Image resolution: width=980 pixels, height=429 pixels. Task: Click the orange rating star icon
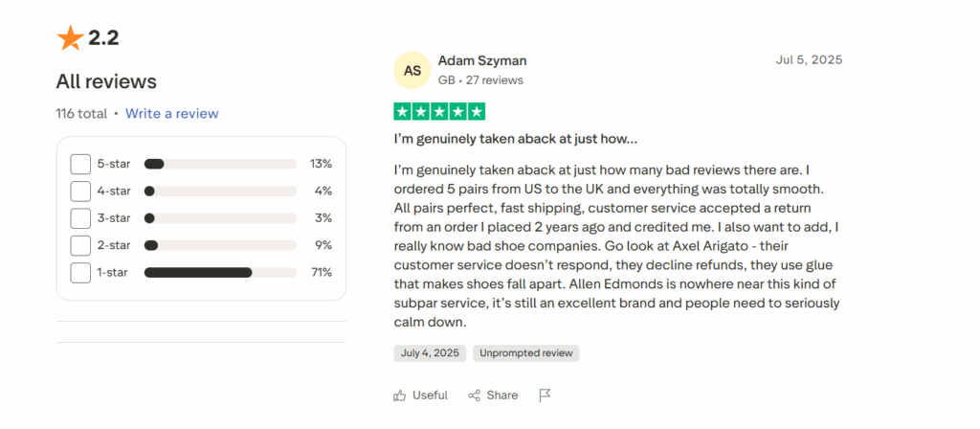70,39
